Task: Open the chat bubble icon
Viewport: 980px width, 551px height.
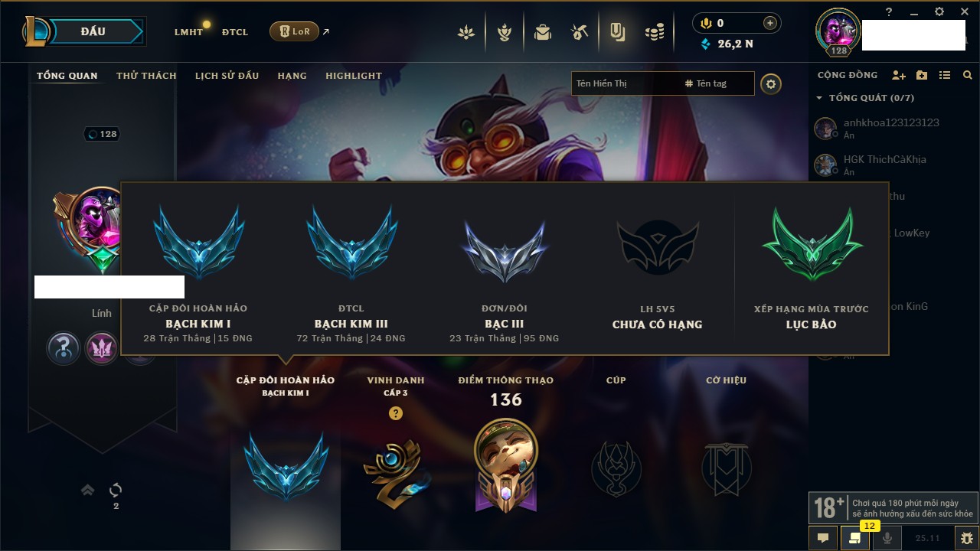Action: point(823,538)
